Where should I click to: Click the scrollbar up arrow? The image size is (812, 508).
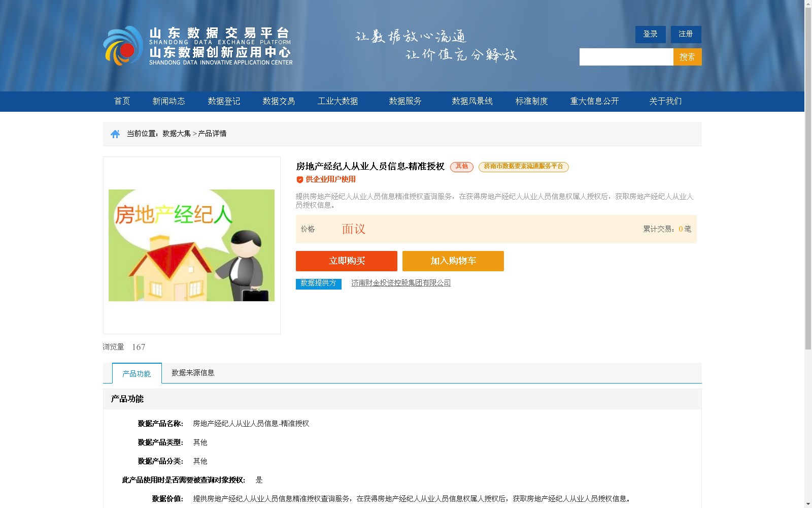pyautogui.click(x=808, y=4)
